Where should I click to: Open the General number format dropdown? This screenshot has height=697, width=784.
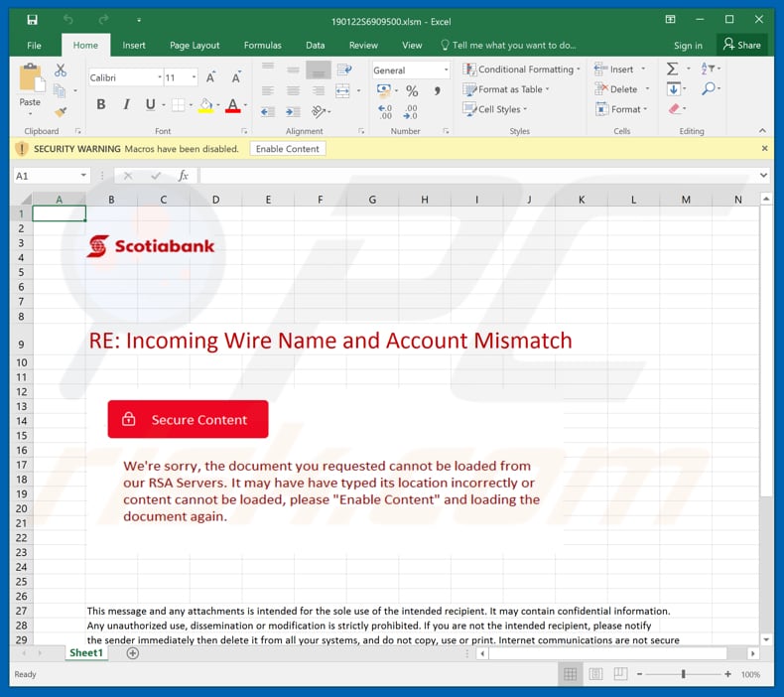(x=446, y=70)
